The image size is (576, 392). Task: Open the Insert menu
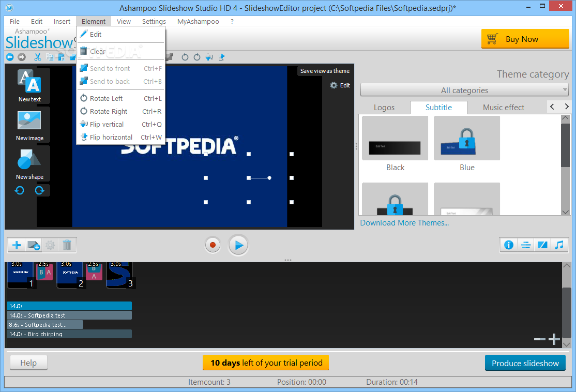(62, 21)
